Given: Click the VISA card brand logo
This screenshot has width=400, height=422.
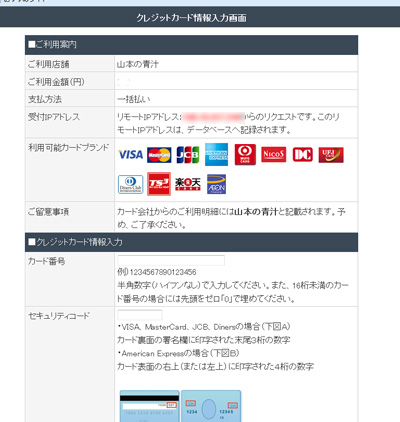Looking at the screenshot, I should (x=130, y=155).
